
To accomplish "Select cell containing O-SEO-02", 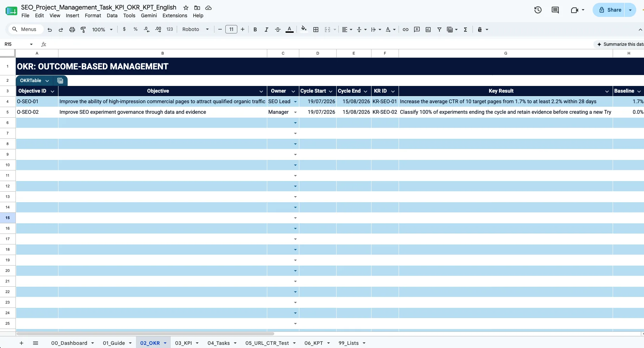I will 37,112.
